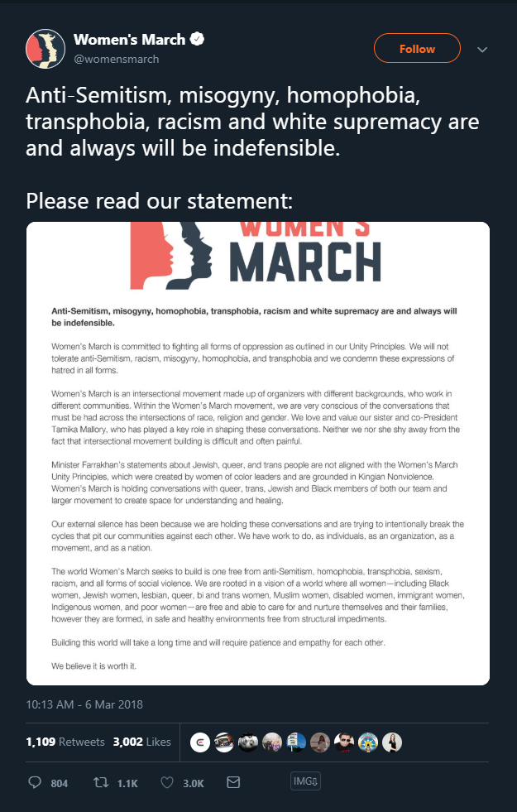Send via the envelope direct message icon
The image size is (517, 812).
[x=233, y=782]
